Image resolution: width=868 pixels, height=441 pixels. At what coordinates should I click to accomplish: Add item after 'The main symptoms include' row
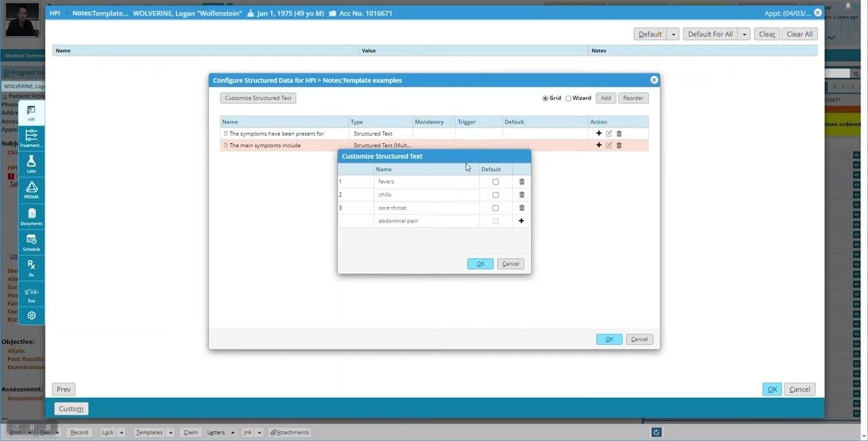(x=599, y=145)
